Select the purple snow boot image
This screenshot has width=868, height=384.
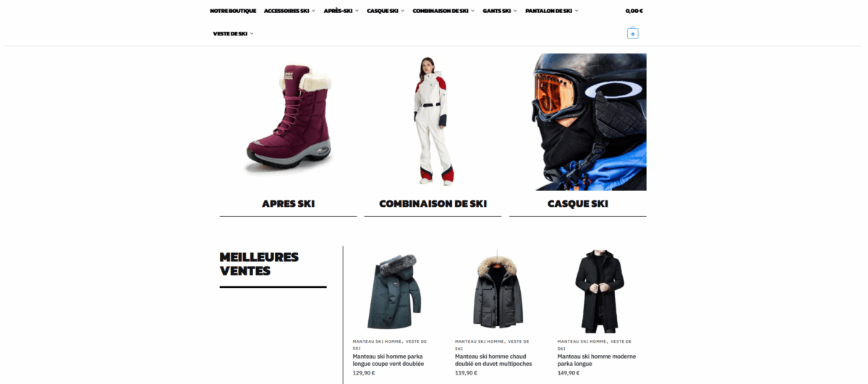click(288, 120)
